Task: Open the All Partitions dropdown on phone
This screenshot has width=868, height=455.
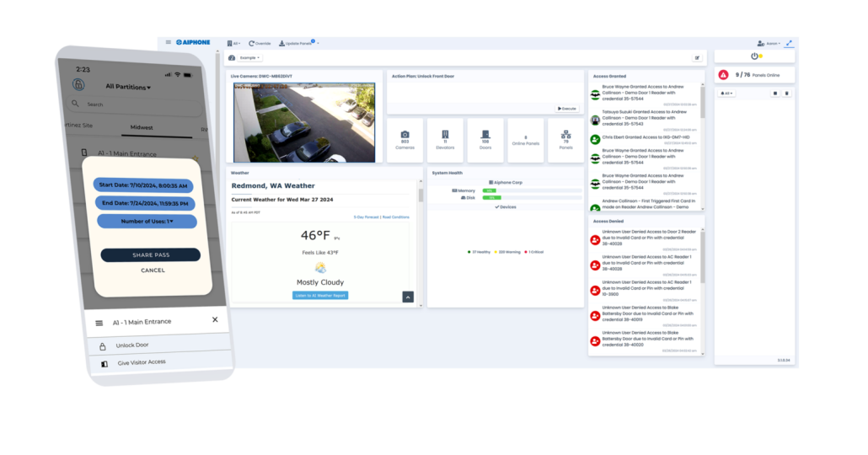Action: pyautogui.click(x=128, y=87)
